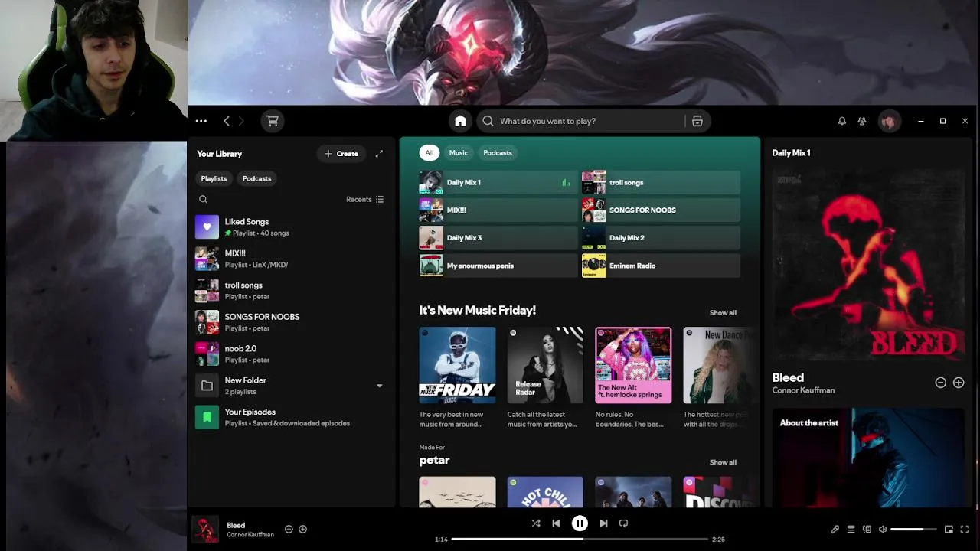
Task: Go to previous track
Action: 556,523
